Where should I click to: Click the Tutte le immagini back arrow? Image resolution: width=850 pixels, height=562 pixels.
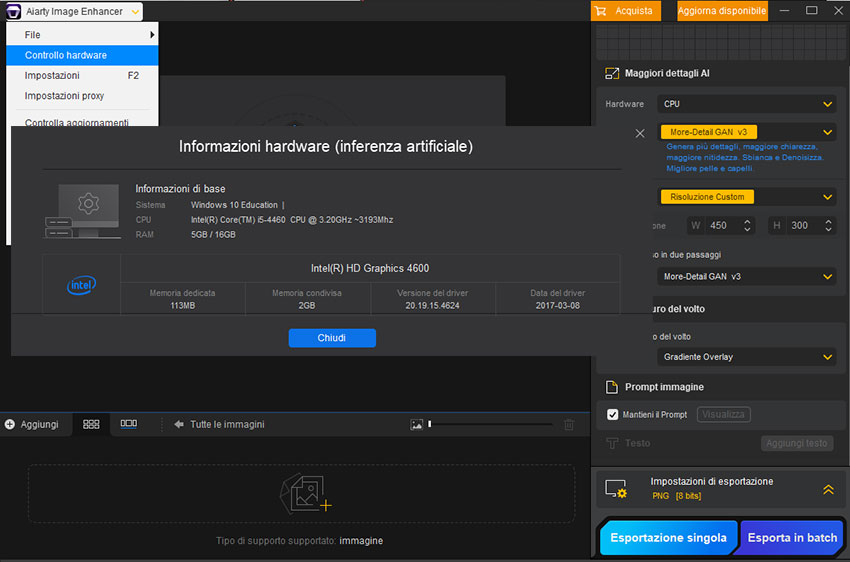click(179, 424)
